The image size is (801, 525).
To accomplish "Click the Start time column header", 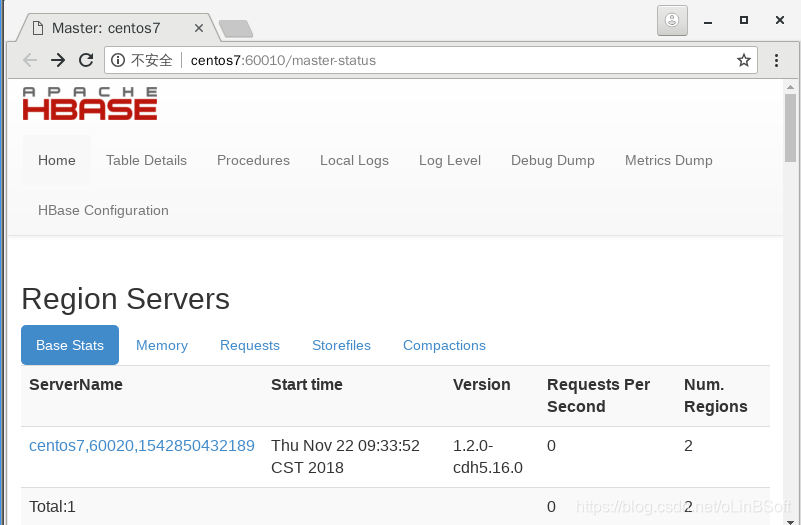I will [x=307, y=385].
